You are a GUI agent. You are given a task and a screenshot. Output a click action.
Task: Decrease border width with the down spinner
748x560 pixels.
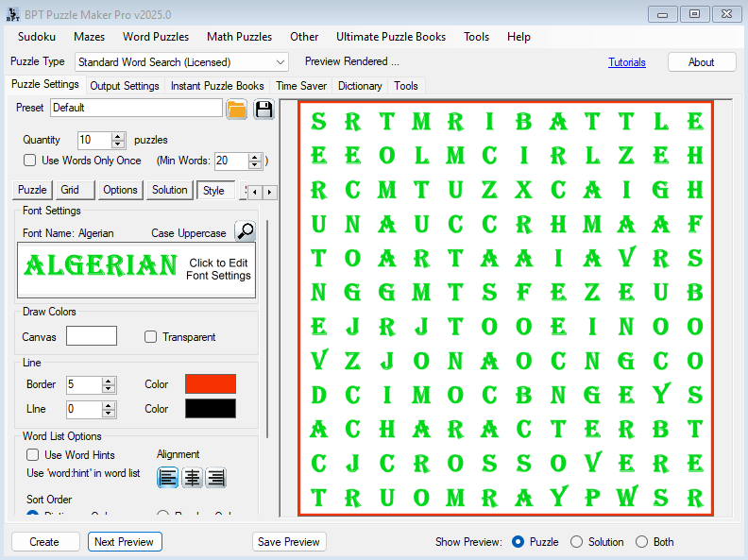pyautogui.click(x=108, y=389)
